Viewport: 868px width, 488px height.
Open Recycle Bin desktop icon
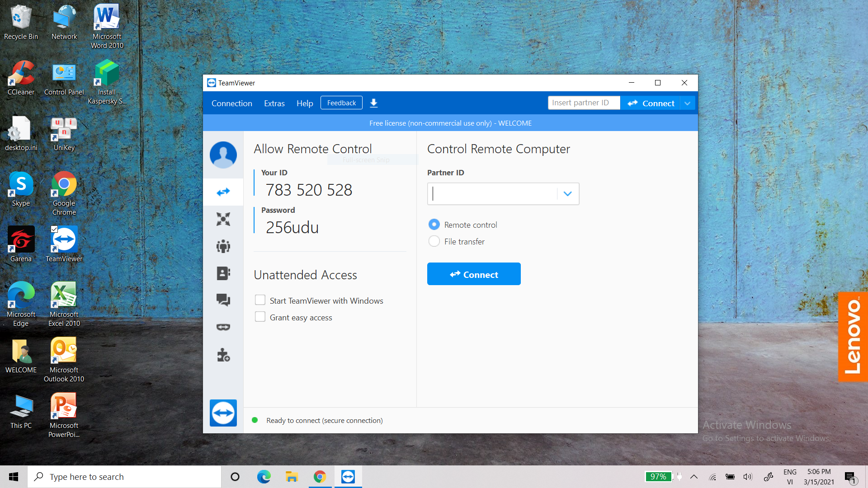point(21,23)
